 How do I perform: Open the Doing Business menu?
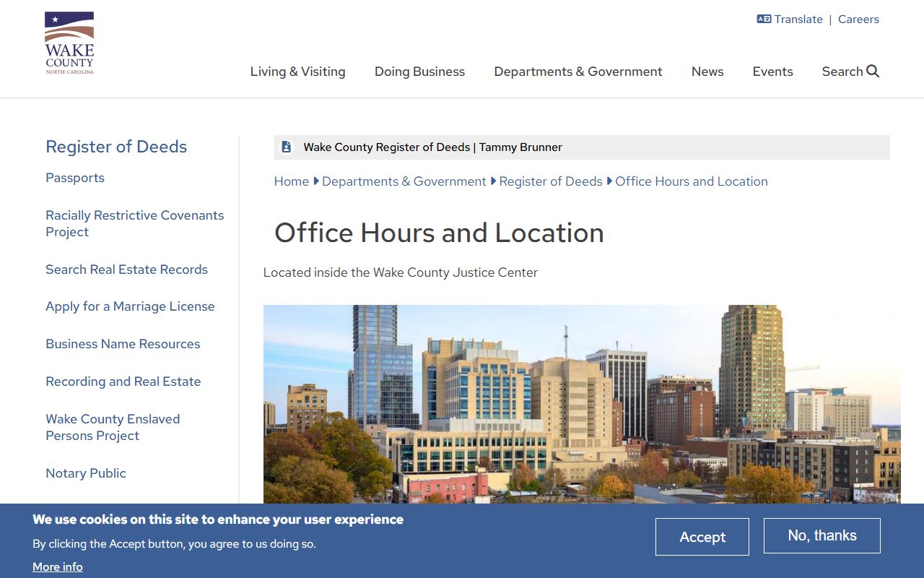click(x=419, y=72)
